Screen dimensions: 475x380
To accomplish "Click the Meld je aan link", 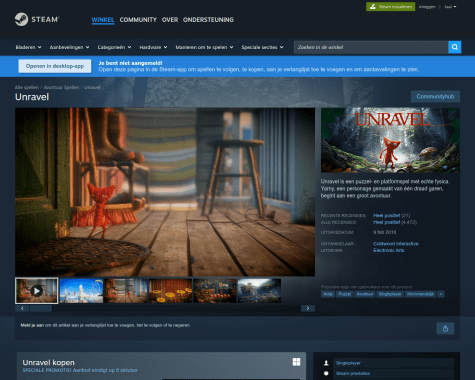I will (x=32, y=325).
